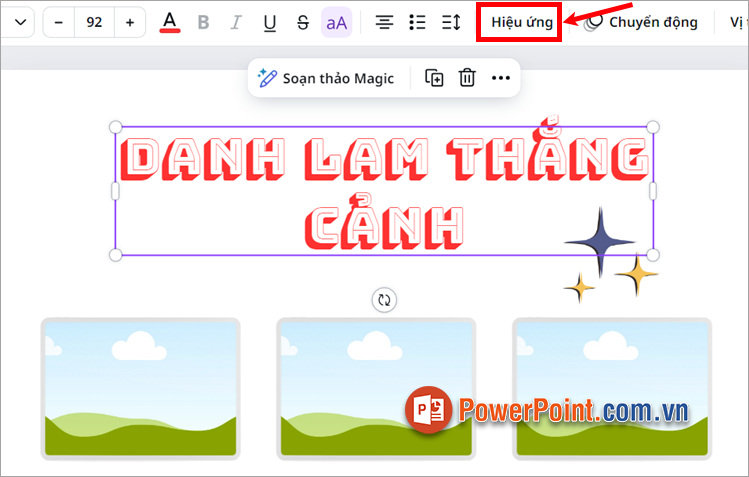Toggle bold formatting
This screenshot has width=749, height=477.
pyautogui.click(x=204, y=22)
